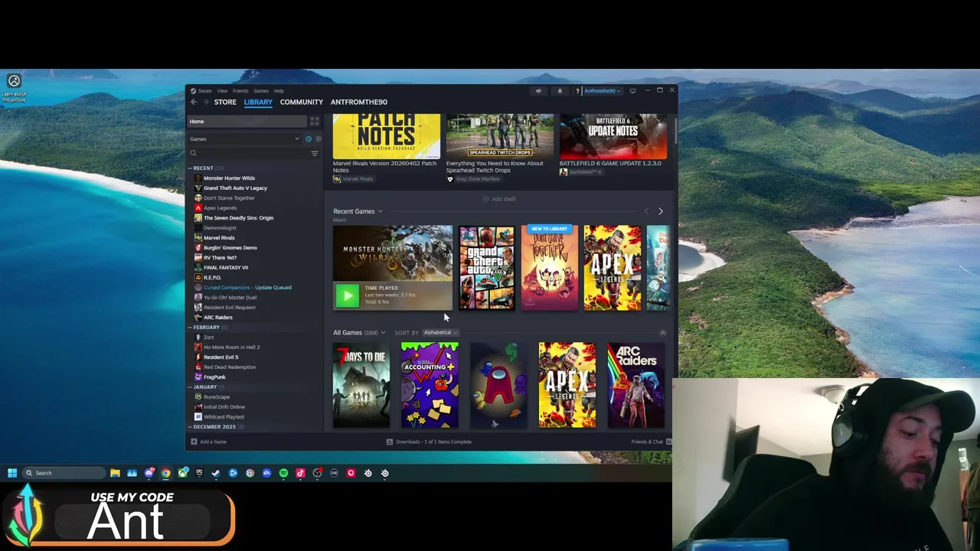The width and height of the screenshot is (980, 551).
Task: Open File Explorer from the taskbar
Action: 115,473
